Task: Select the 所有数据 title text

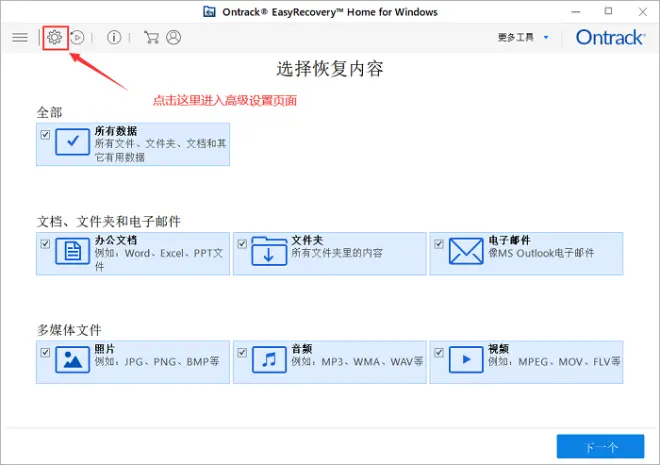Action: 116,131
